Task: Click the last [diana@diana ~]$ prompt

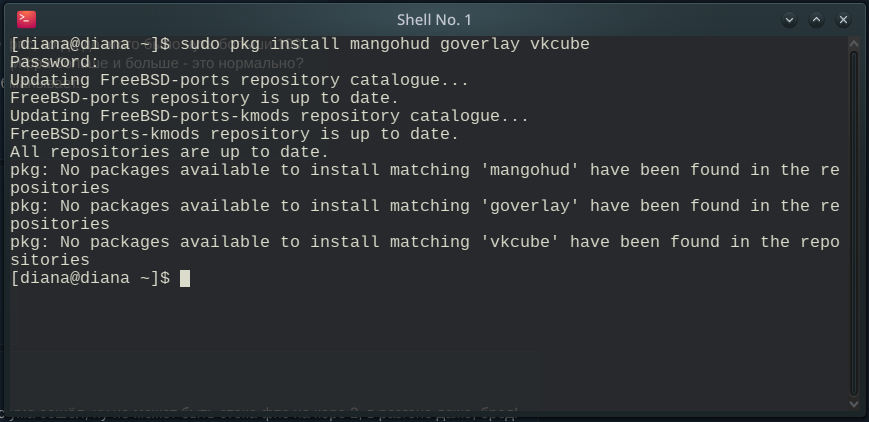Action: click(90, 278)
